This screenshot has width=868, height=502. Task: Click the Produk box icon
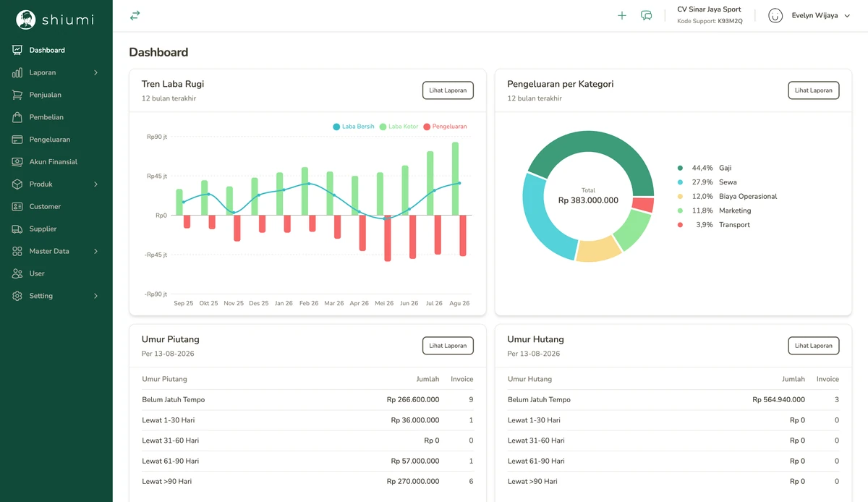(x=17, y=184)
